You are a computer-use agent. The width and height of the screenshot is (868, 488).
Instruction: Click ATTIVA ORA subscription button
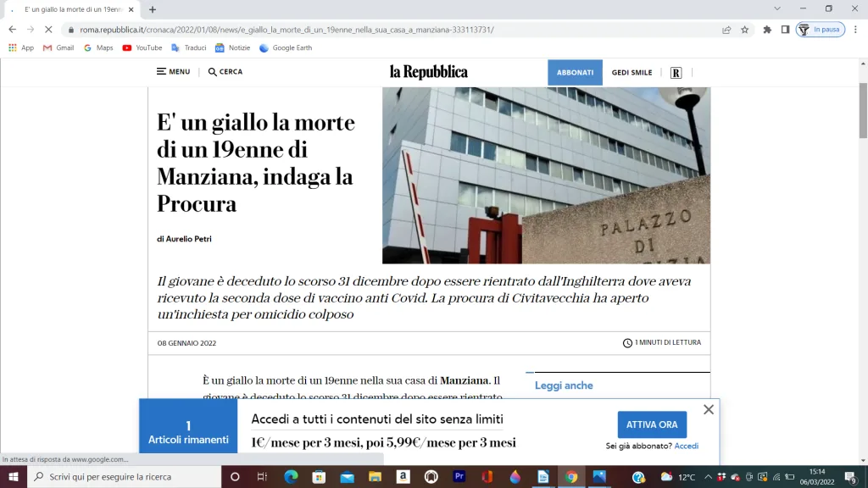652,424
